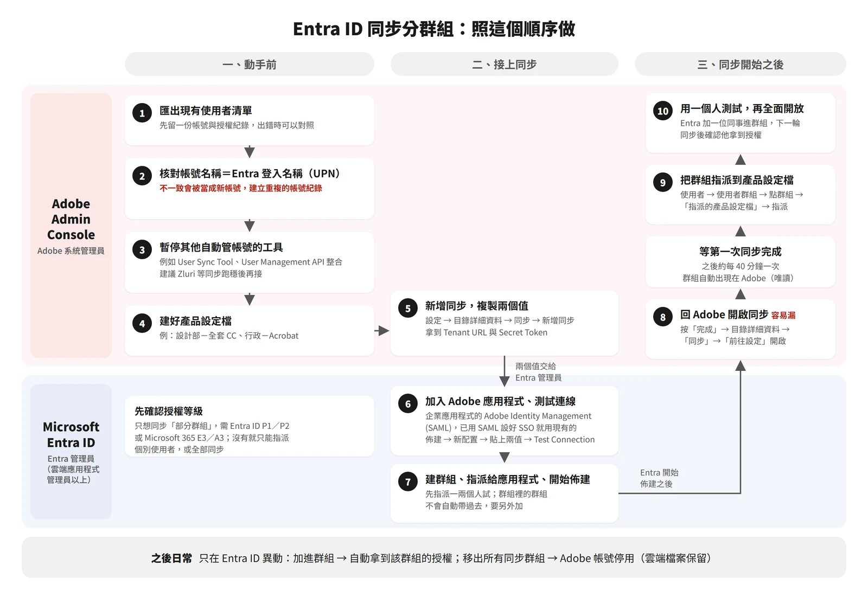868x591 pixels.
Task: Click the heading 建好產品設定檔
Action: pos(195,321)
